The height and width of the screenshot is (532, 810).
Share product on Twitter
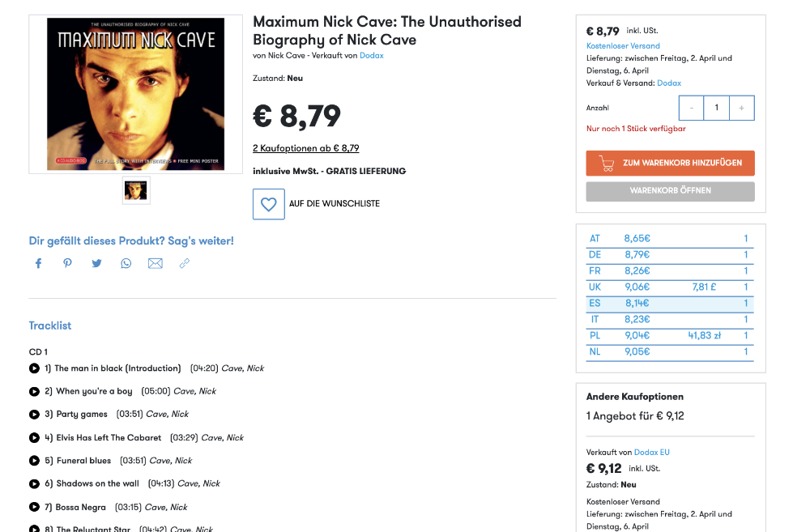pos(97,263)
